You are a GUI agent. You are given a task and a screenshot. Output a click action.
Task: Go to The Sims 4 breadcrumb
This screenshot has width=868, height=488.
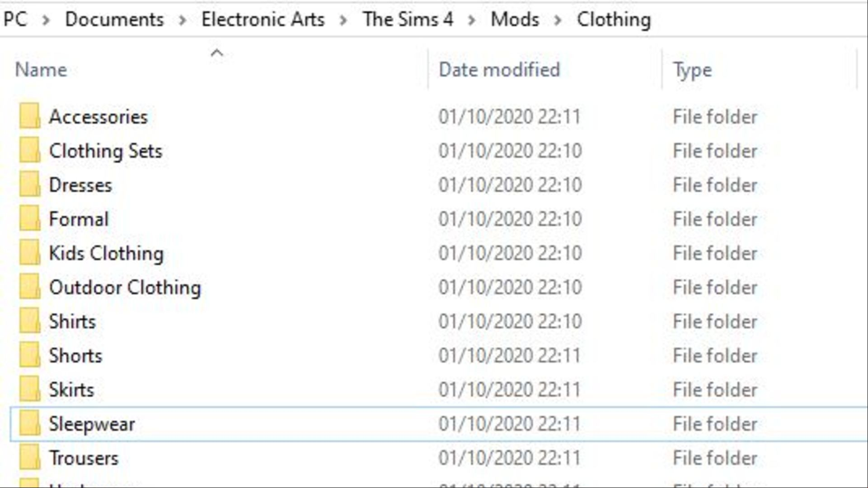pyautogui.click(x=408, y=20)
